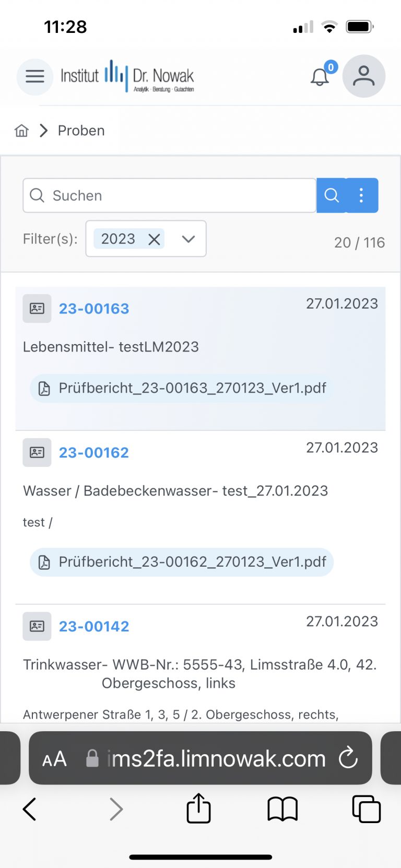Expand the Filter(s) dropdown chevron
Viewport: 401px width, 868px height.
point(188,239)
